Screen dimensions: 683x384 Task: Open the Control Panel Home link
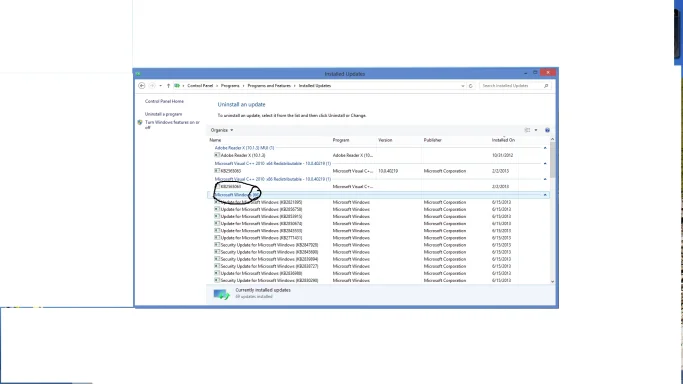coord(164,101)
